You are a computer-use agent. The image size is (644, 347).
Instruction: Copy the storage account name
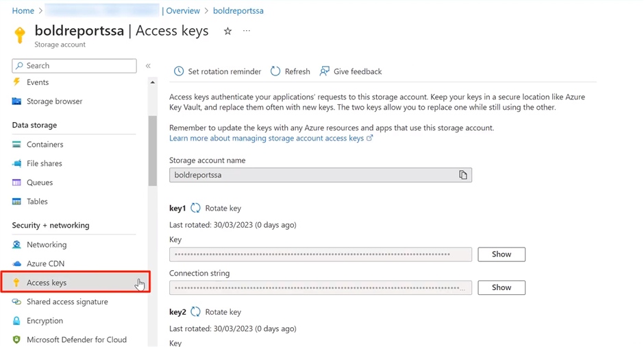click(463, 175)
